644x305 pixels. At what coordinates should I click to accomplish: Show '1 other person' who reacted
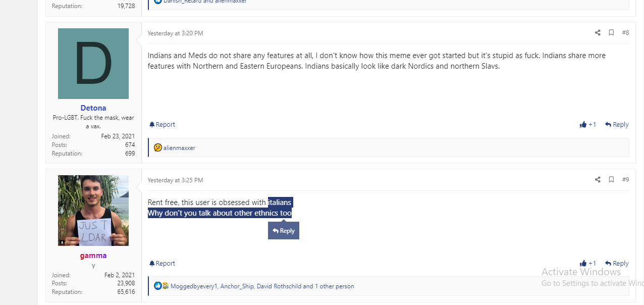click(335, 286)
